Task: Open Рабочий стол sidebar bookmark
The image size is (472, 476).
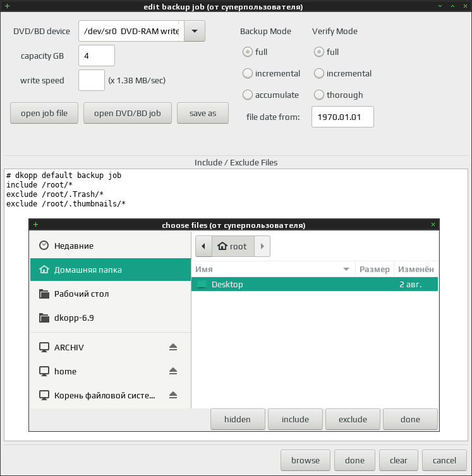Action: 111,294
